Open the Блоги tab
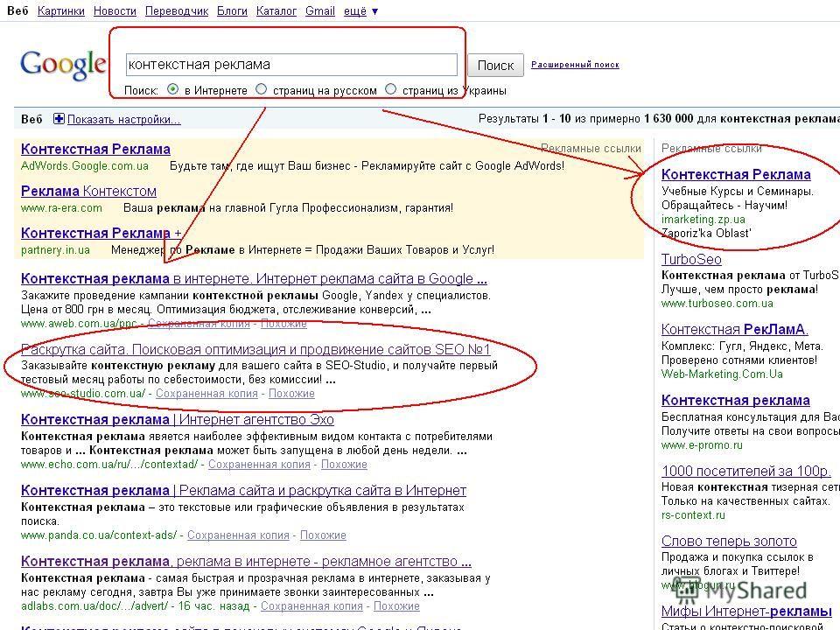Viewport: 840px width, 630px height. pos(232,10)
